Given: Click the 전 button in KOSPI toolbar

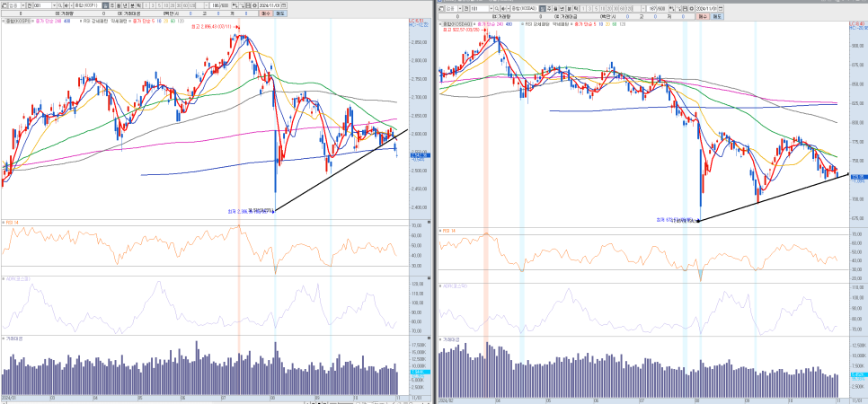Looking at the screenshot, I should (x=30, y=5).
